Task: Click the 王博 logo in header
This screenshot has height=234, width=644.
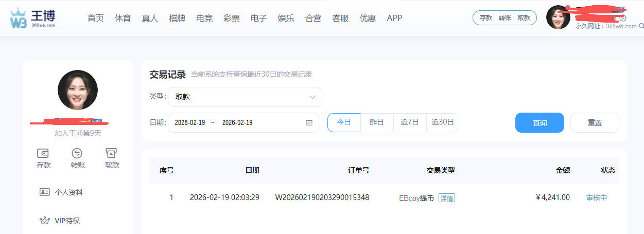Action: [x=32, y=18]
